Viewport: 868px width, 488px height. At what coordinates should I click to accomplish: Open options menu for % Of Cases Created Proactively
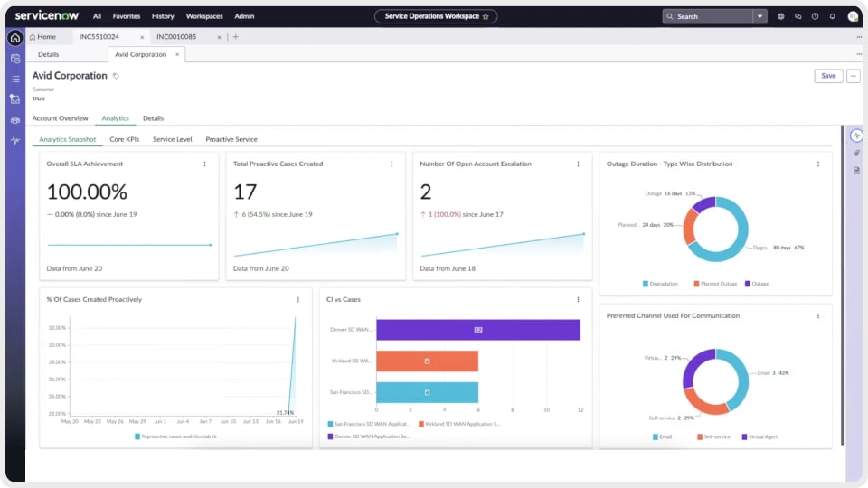tap(297, 300)
